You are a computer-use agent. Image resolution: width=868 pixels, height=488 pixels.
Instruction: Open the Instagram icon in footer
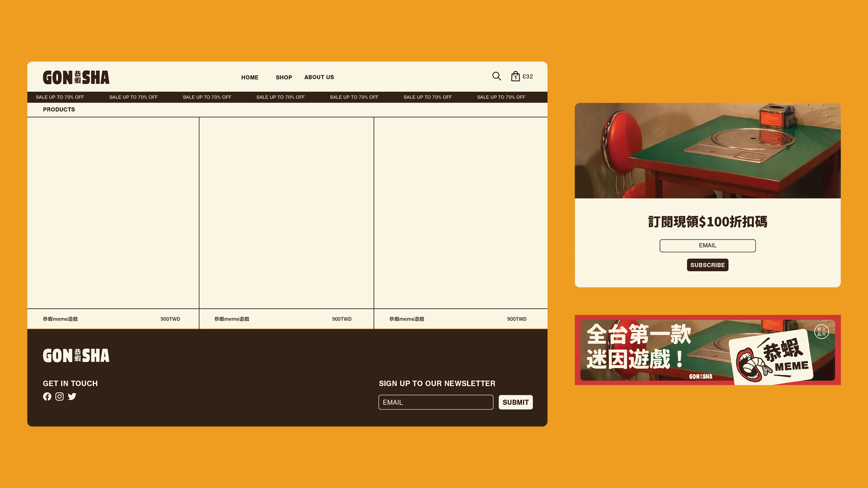tap(60, 396)
